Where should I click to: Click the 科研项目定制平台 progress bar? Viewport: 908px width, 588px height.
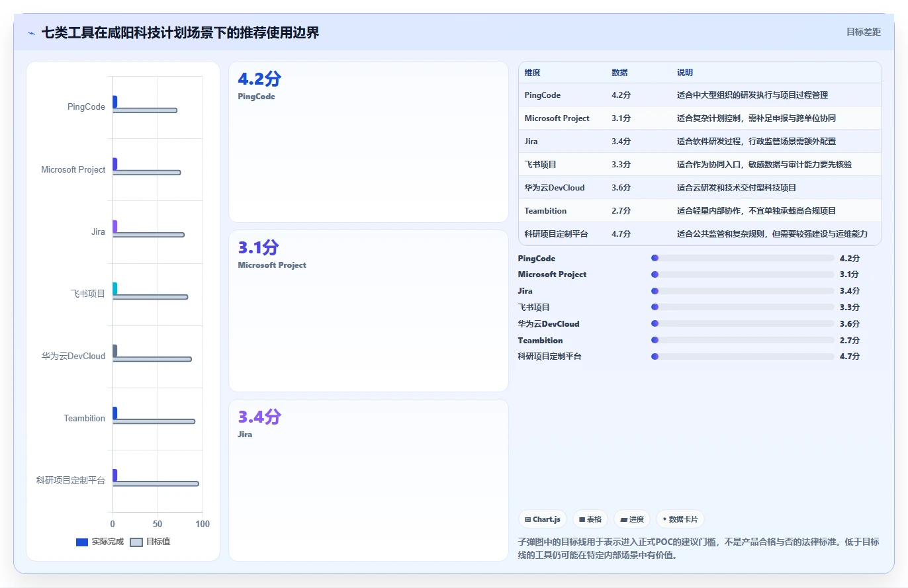pyautogui.click(x=743, y=357)
